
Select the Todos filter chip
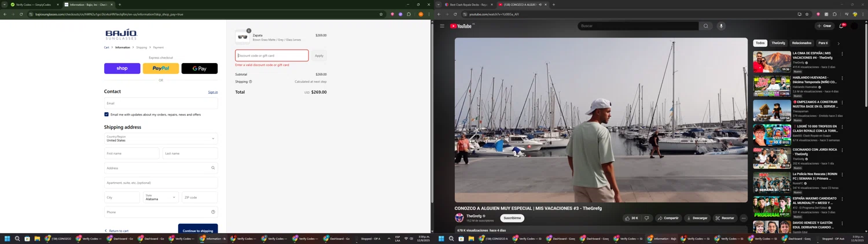tap(760, 43)
